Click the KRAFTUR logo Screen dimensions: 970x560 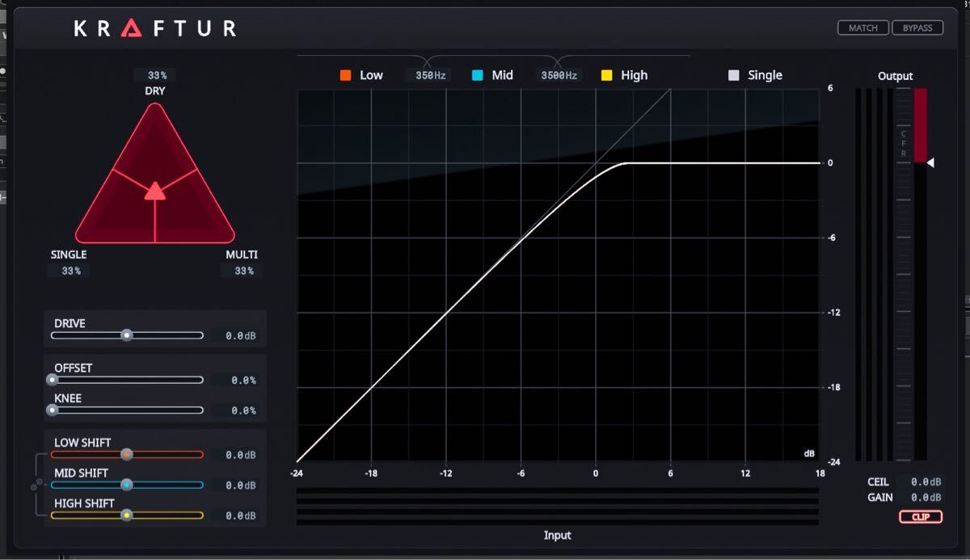pyautogui.click(x=155, y=28)
